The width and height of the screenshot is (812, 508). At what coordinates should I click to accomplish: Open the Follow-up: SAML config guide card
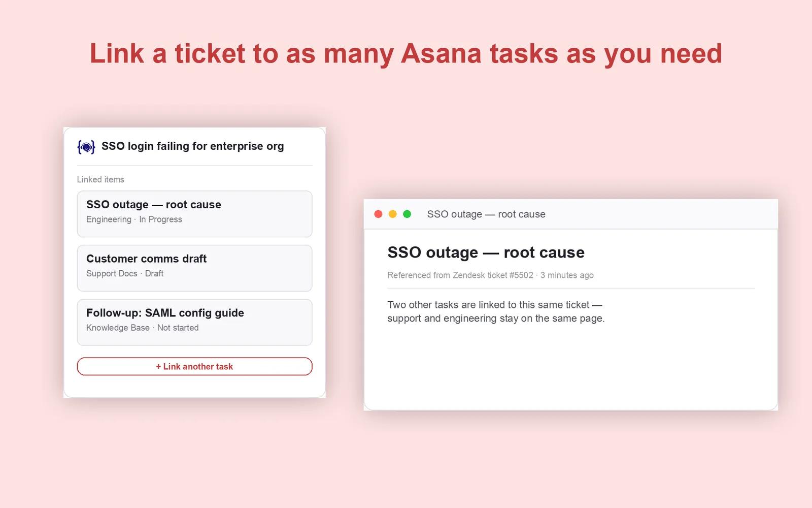click(x=194, y=322)
